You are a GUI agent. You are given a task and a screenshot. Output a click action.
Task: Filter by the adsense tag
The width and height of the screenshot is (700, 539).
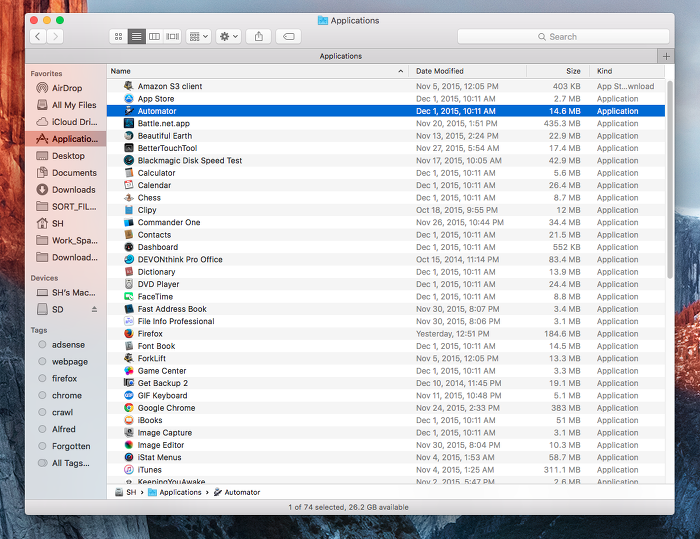[x=67, y=345]
